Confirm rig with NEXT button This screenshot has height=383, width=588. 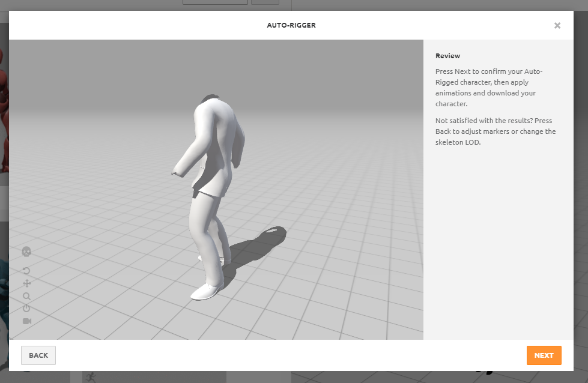544,355
